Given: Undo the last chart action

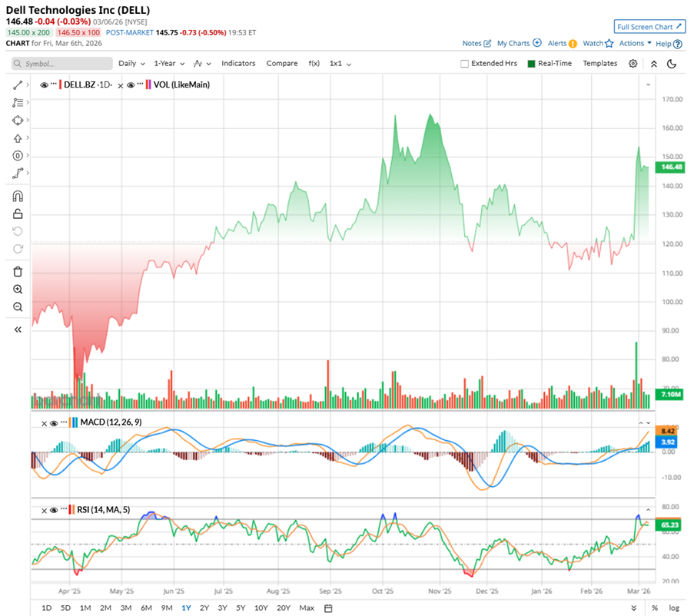Looking at the screenshot, I should coord(18,231).
